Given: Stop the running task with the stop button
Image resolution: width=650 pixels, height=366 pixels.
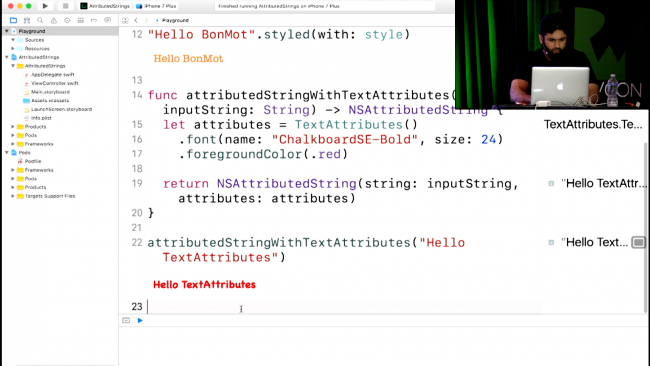Looking at the screenshot, I should pyautogui.click(x=65, y=6).
